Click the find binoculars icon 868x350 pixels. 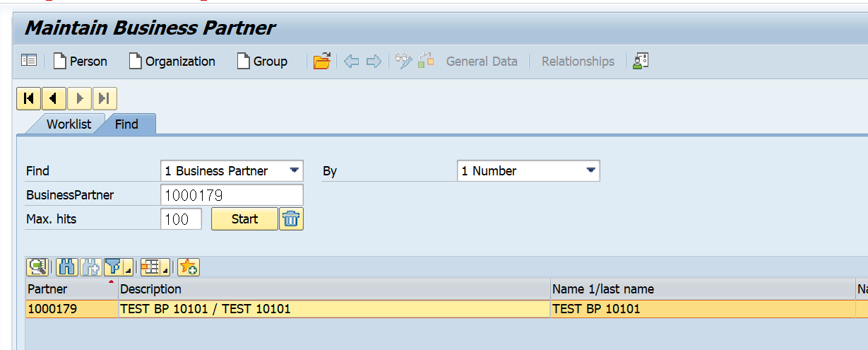tap(66, 267)
